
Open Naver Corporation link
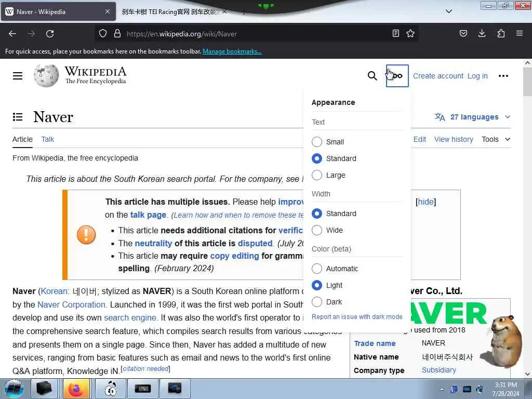[x=71, y=304]
